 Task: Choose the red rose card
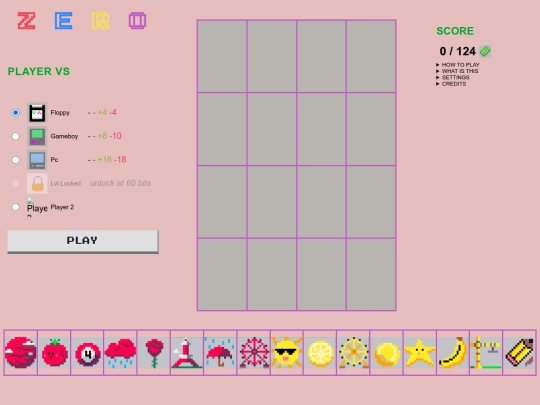[x=154, y=353]
